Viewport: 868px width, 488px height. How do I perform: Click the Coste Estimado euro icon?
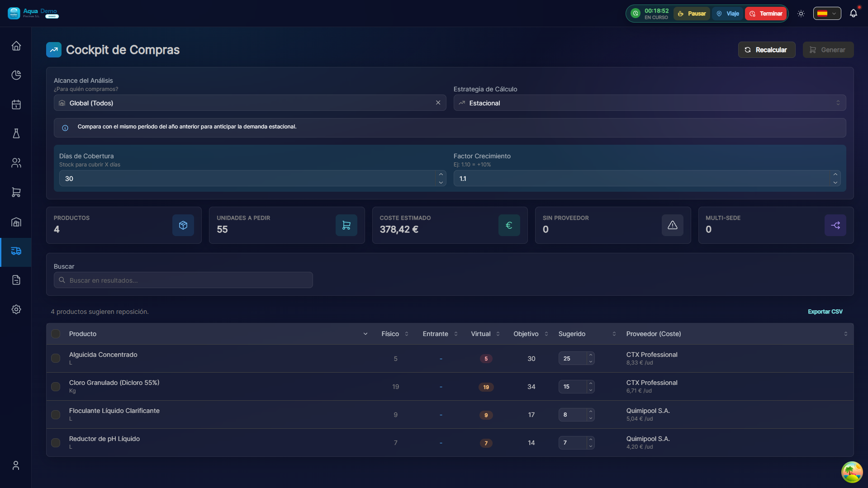[x=509, y=225]
